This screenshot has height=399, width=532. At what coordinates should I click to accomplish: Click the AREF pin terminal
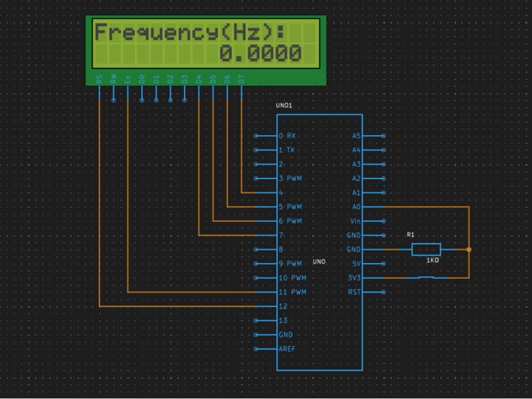point(256,349)
